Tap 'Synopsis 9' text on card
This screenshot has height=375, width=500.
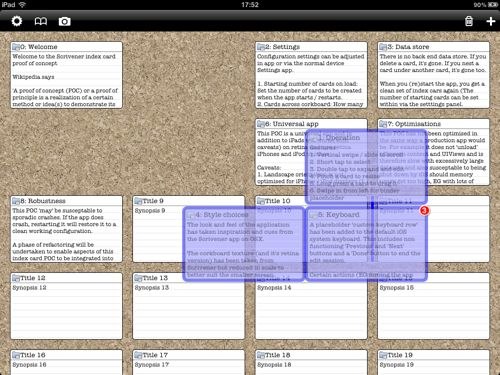150,211
